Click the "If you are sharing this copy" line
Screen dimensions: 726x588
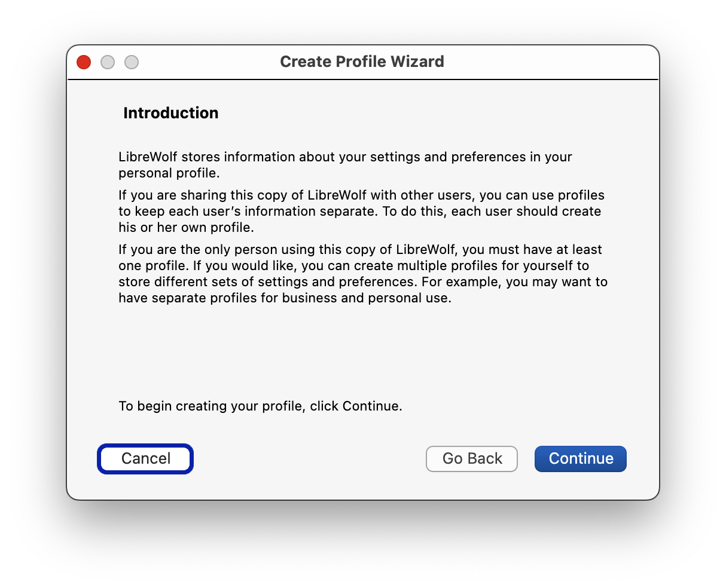361,195
